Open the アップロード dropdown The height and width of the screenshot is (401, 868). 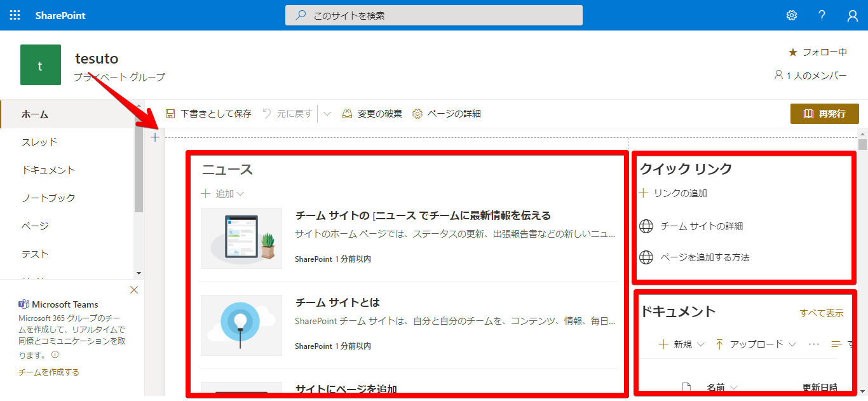tap(756, 344)
